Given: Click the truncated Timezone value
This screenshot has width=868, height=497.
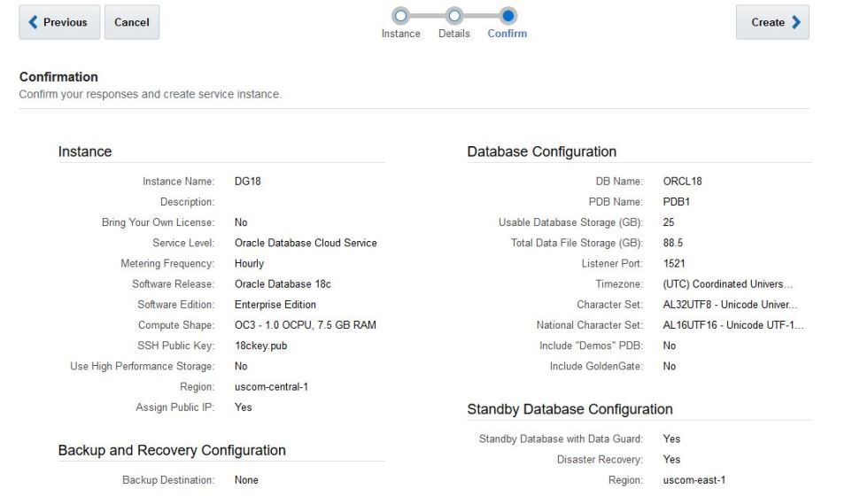Looking at the screenshot, I should pyautogui.click(x=727, y=284).
